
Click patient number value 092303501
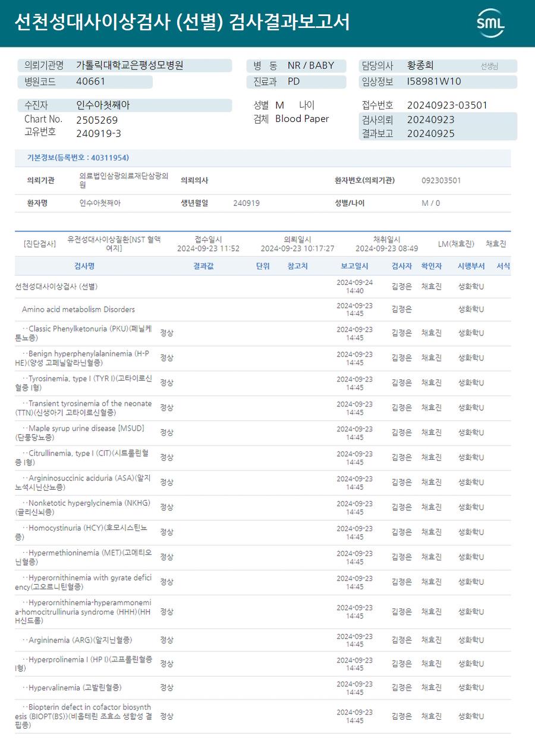pos(441,180)
